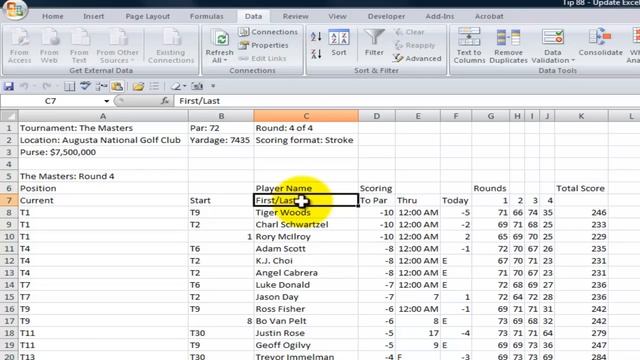Click the To Par header cell
640x360 pixels.
click(x=376, y=200)
